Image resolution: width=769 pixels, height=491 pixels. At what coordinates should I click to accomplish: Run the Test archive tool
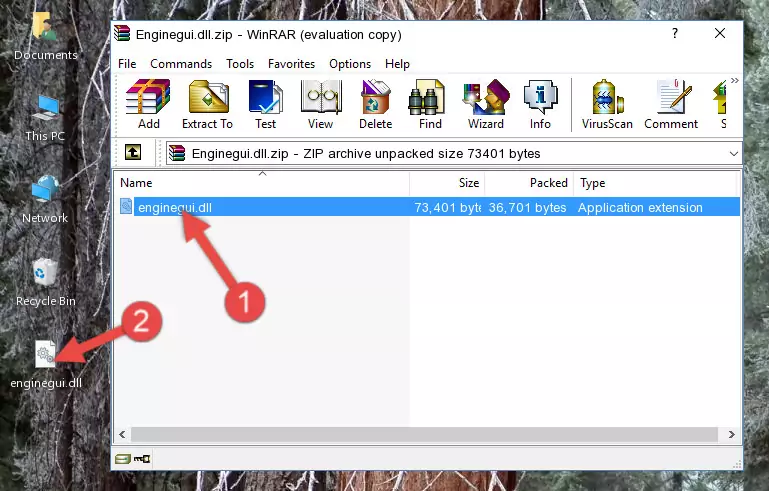pos(265,104)
